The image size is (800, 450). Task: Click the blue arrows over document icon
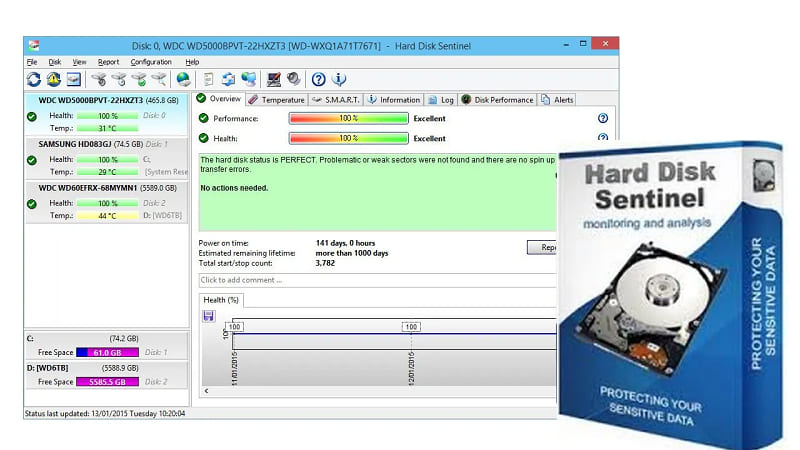[228, 79]
